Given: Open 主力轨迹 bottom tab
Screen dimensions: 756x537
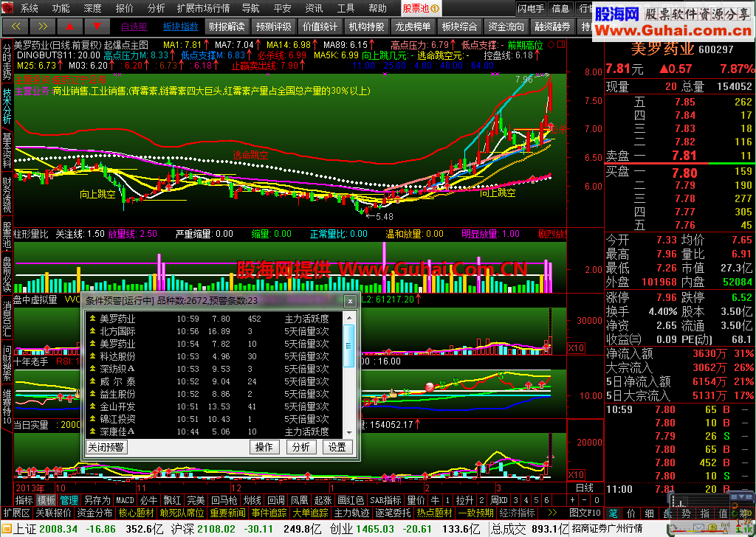Looking at the screenshot, I should click(352, 513).
